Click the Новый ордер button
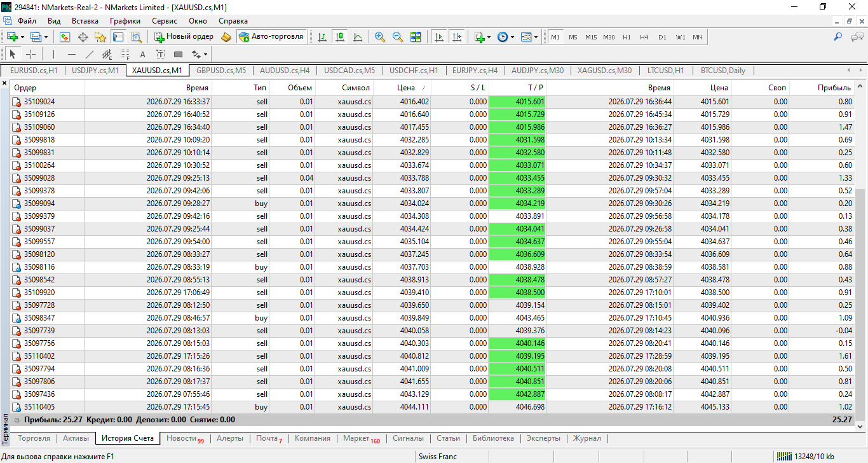Viewport: 868px width, 463px height. (183, 37)
